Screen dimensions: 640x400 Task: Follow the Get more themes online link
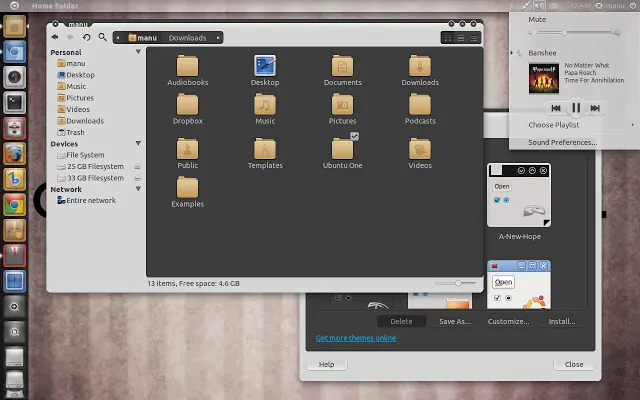click(x=356, y=338)
